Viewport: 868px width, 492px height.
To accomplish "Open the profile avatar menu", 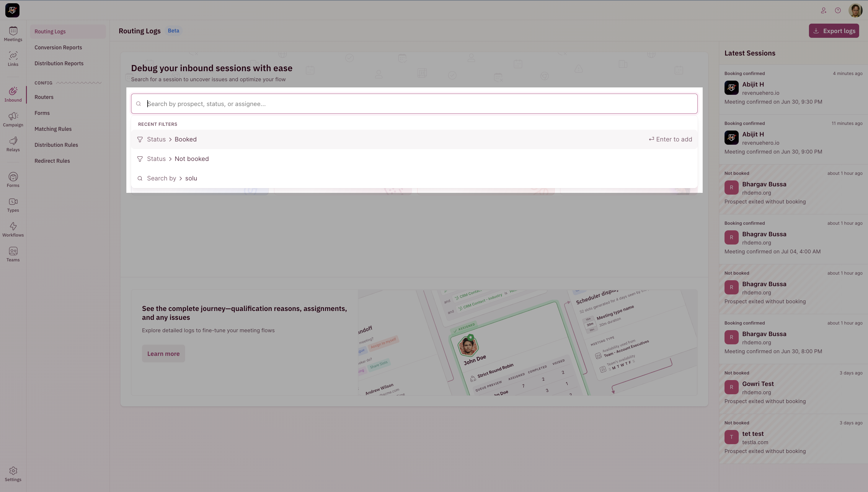I will (856, 10).
